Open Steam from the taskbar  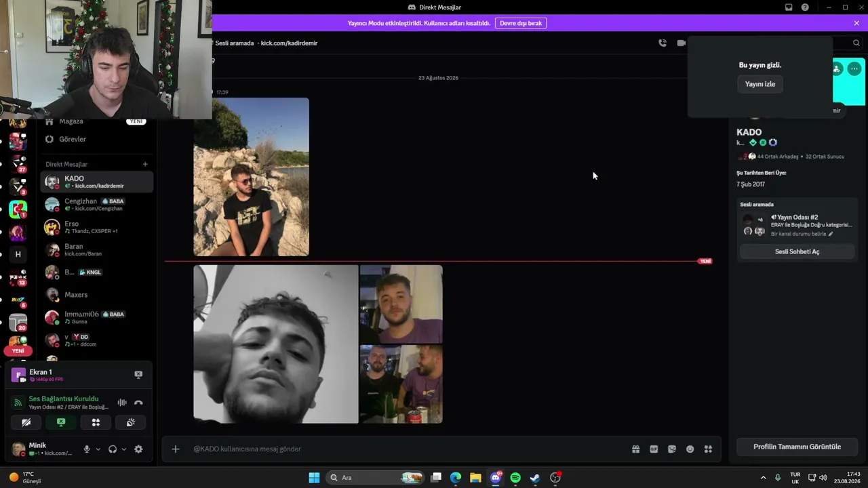[x=535, y=478]
